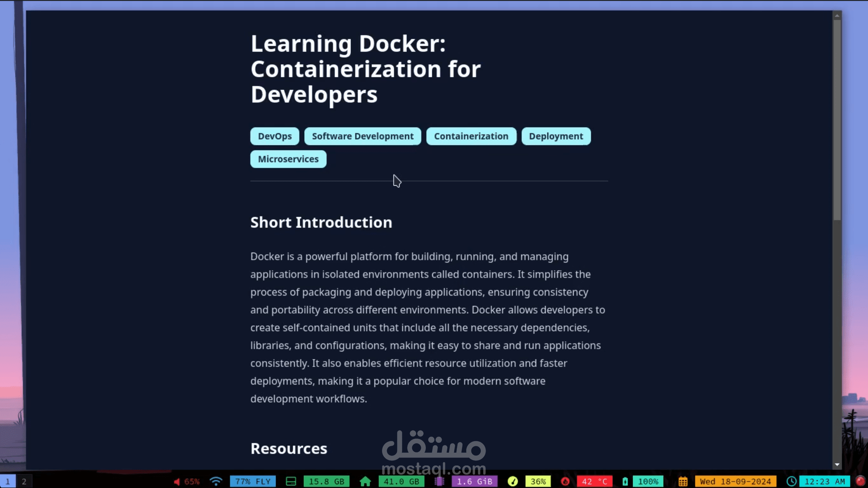
Task: Open the Deployment tag
Action: [556, 136]
